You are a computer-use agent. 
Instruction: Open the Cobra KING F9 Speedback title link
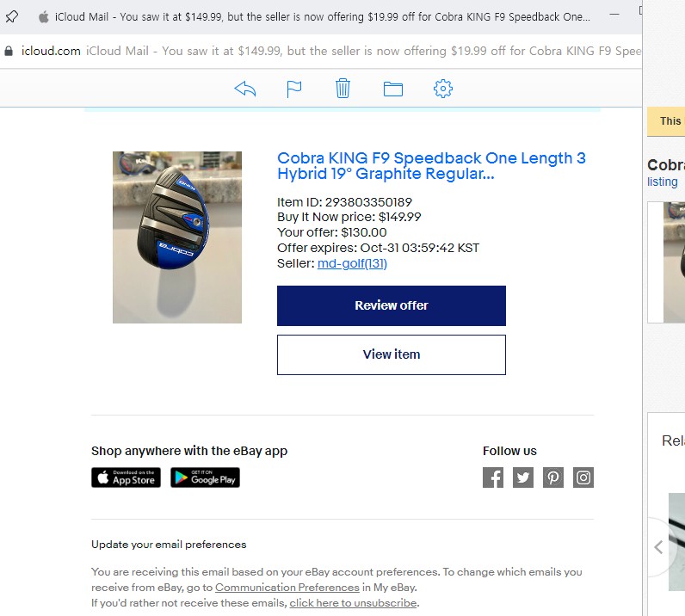click(x=431, y=165)
